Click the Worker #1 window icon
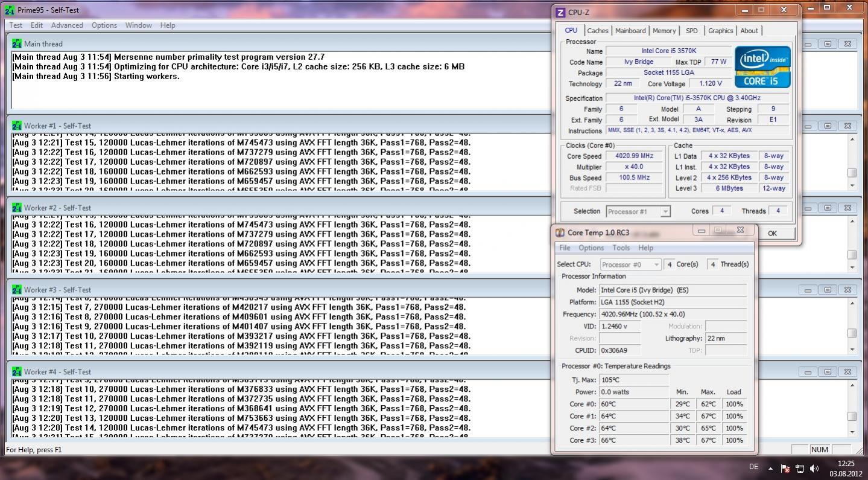868x480 pixels. point(17,126)
